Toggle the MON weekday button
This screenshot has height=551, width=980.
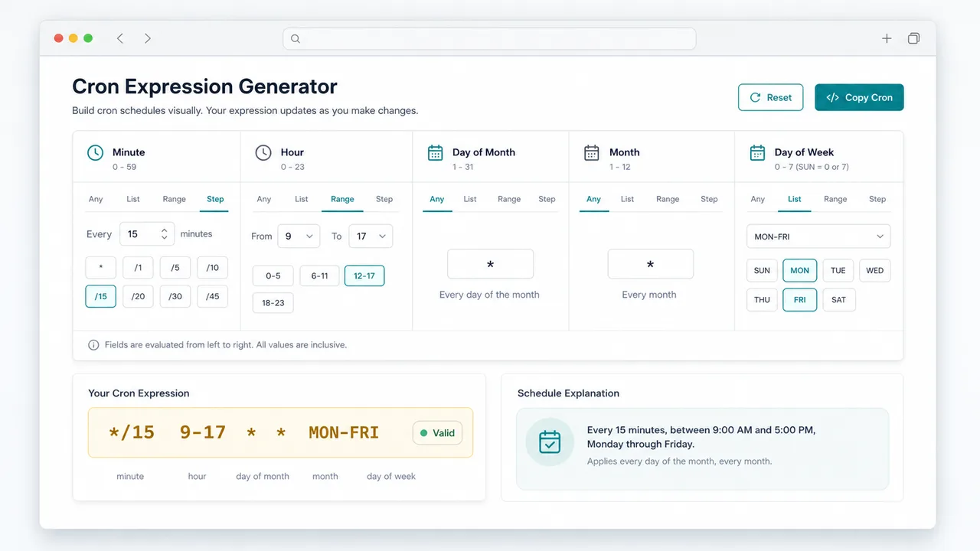[800, 270]
